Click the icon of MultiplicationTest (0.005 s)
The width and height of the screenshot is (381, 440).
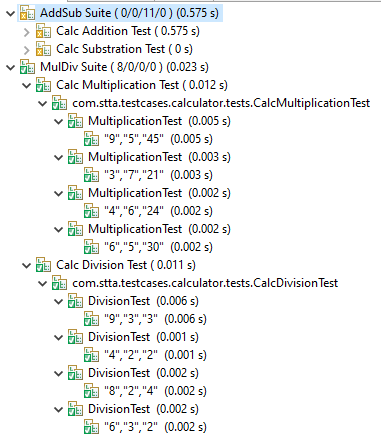click(x=75, y=121)
